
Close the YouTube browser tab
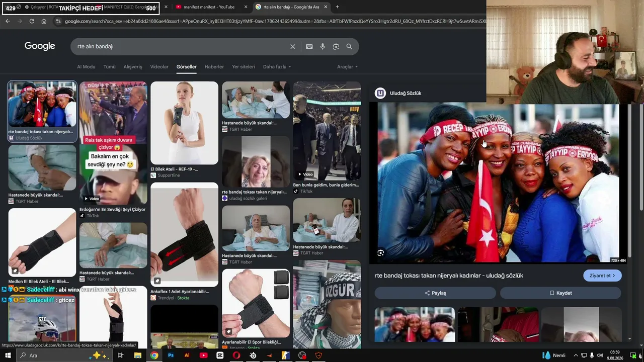pos(246,7)
